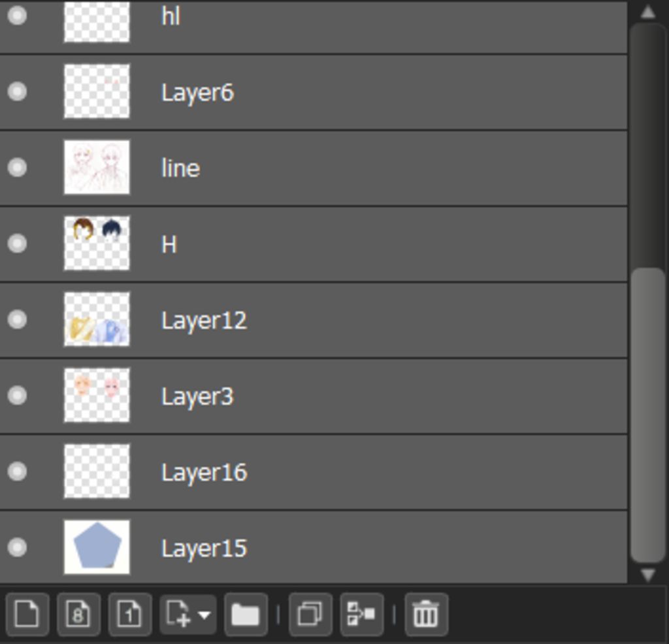This screenshot has height=644, width=669.
Task: Click the pentagon thumbnail of Layer15
Action: click(x=97, y=547)
